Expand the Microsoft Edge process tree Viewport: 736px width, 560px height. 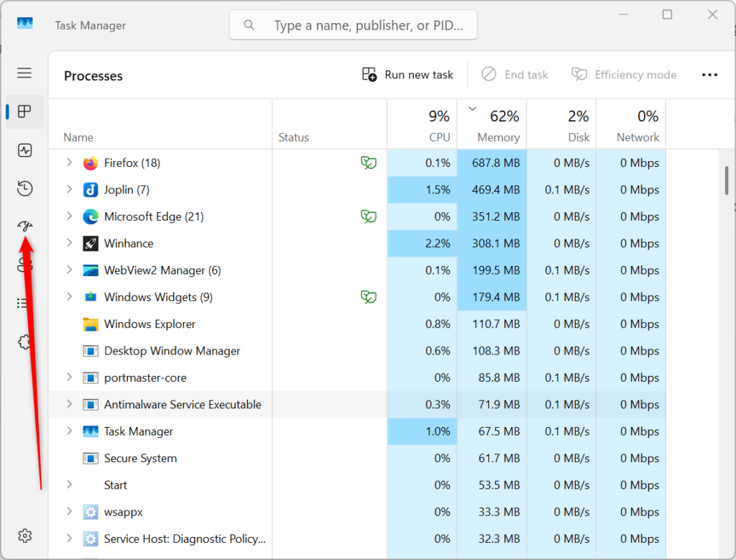(68, 216)
